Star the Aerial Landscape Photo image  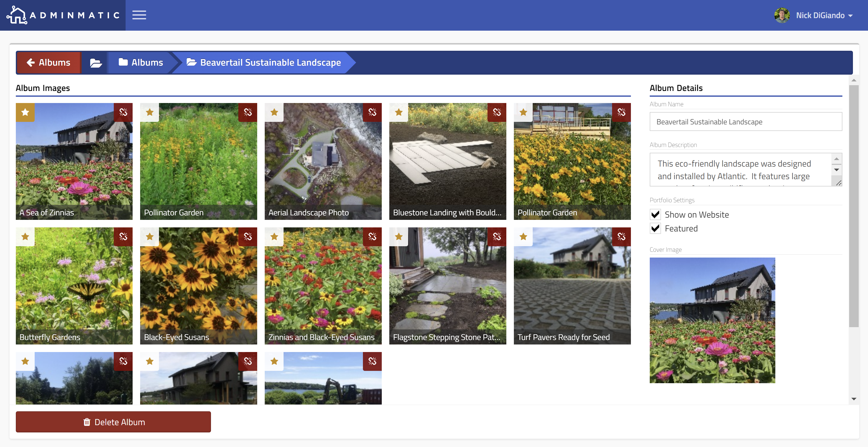(x=274, y=112)
